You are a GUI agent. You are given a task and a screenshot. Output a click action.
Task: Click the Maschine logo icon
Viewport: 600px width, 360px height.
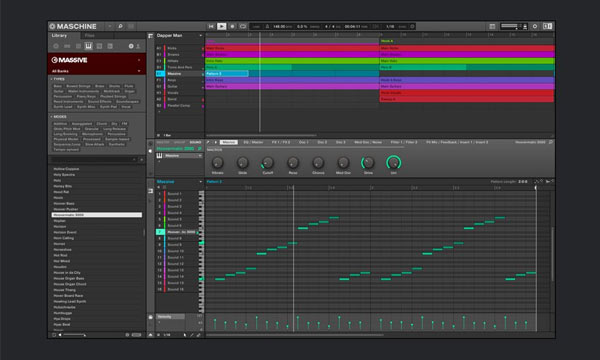click(52, 26)
